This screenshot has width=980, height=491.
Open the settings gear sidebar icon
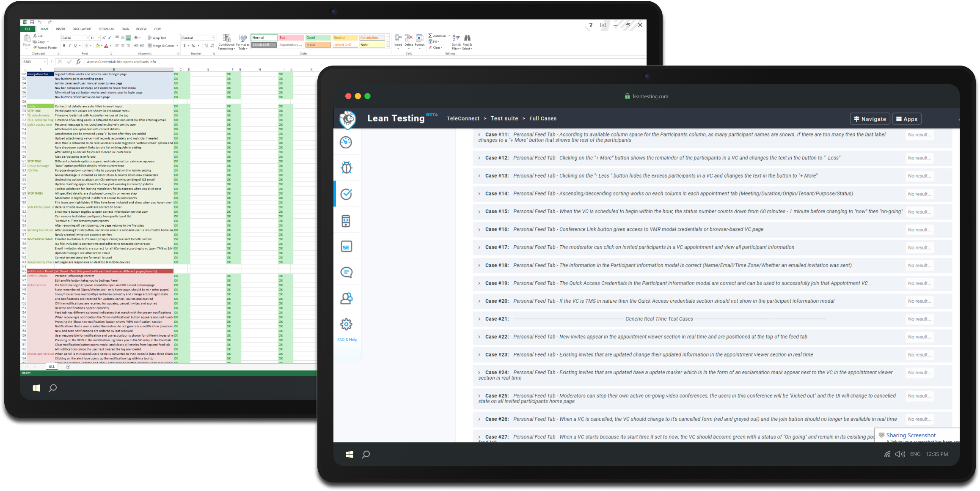346,324
